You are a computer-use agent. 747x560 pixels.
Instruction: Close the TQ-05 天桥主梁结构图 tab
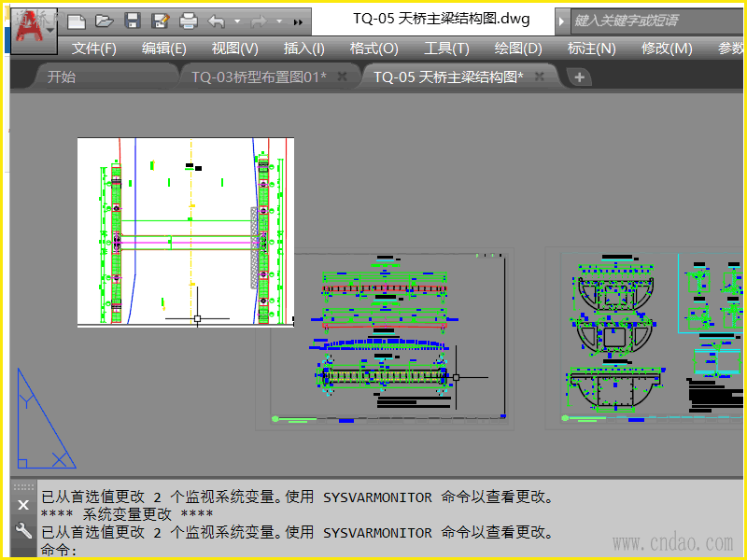point(540,77)
